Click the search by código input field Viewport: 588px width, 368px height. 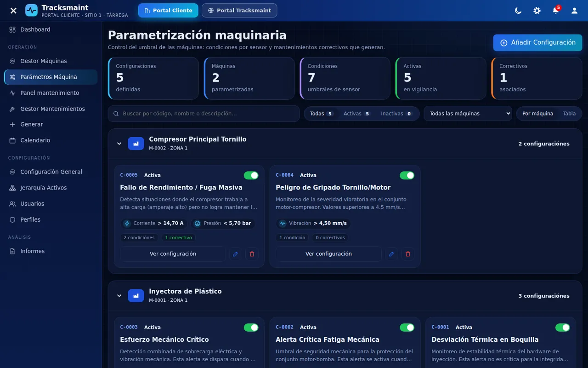click(204, 114)
